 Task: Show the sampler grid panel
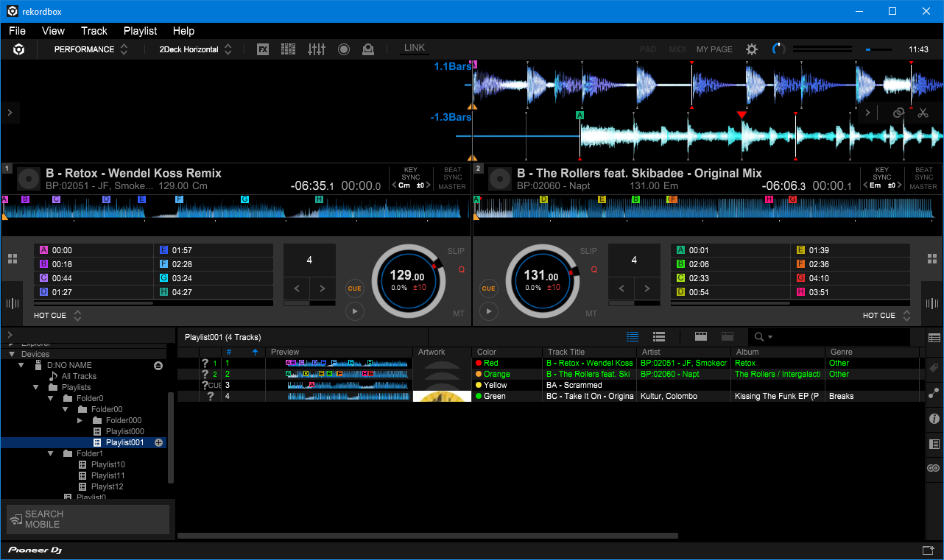(x=289, y=49)
